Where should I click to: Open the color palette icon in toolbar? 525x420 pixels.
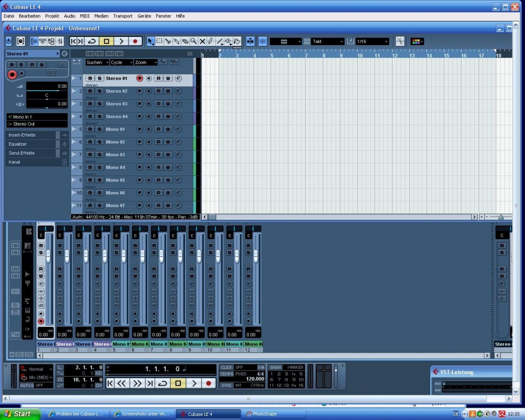click(417, 41)
